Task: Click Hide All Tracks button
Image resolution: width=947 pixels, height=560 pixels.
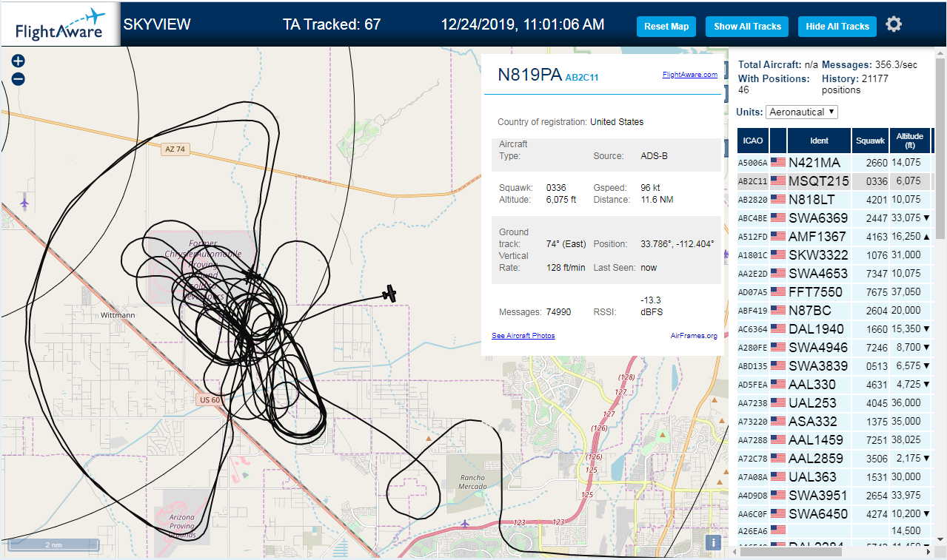Action: 837,26
